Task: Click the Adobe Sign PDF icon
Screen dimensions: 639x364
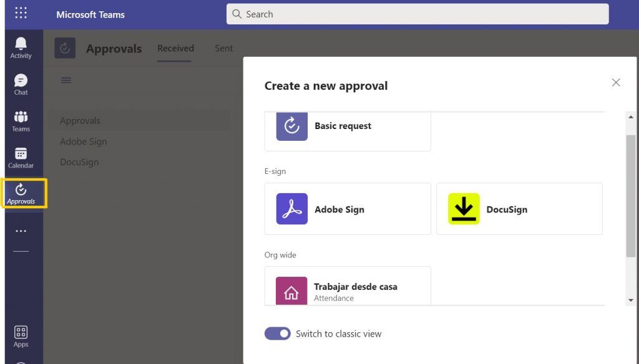Action: (x=292, y=208)
